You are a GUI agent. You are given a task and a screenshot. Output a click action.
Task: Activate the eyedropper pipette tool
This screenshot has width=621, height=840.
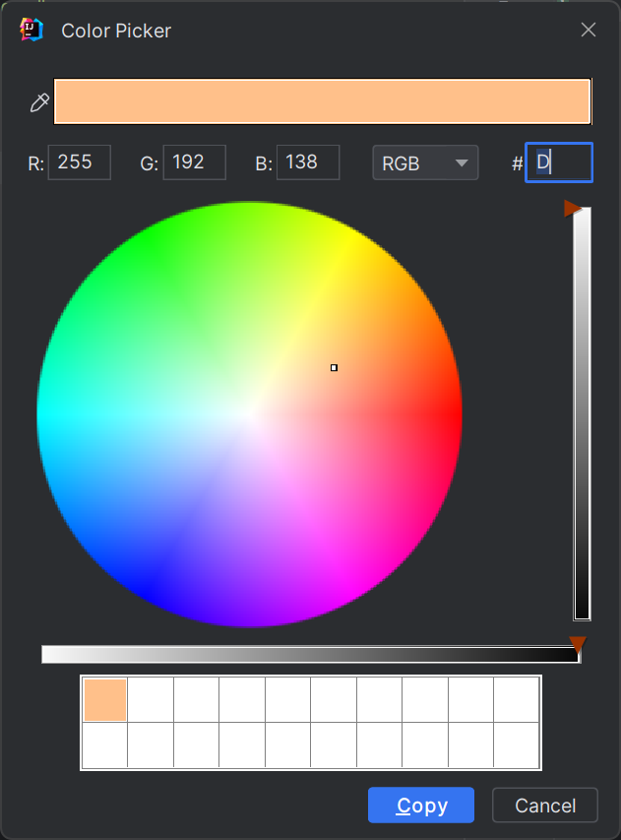coord(39,102)
